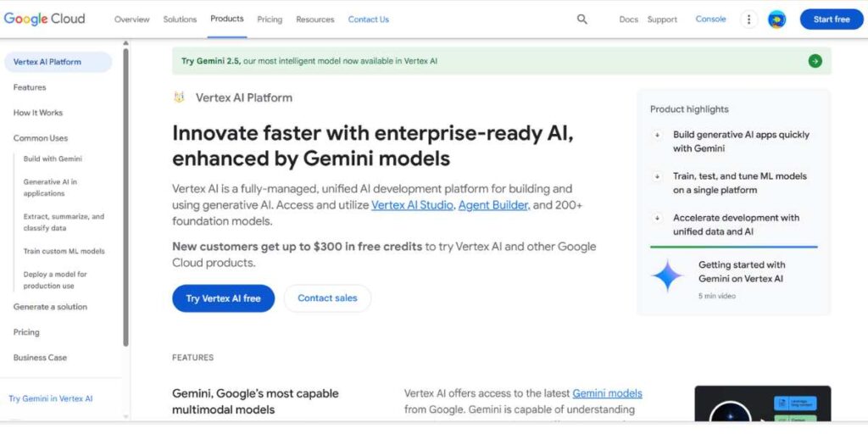The height and width of the screenshot is (434, 868).
Task: Open the user account avatar
Action: [x=776, y=19]
